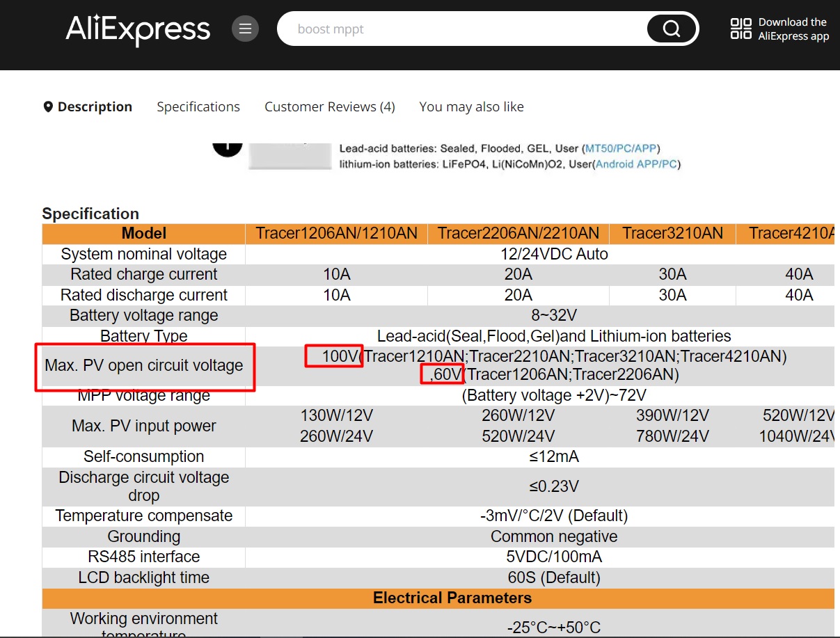The height and width of the screenshot is (638, 840).
Task: Click the AliExpress logo
Action: click(138, 29)
